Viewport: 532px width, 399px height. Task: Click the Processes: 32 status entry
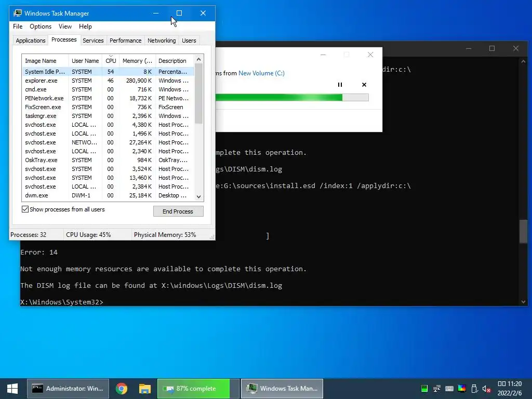pos(29,235)
